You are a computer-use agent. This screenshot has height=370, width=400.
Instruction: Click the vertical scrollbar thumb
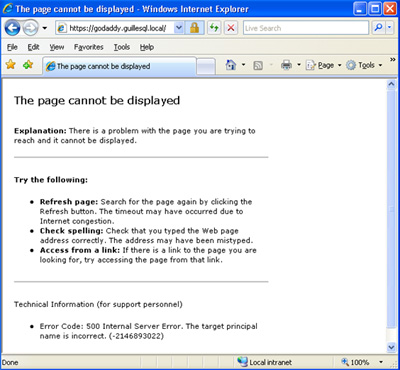(391, 209)
